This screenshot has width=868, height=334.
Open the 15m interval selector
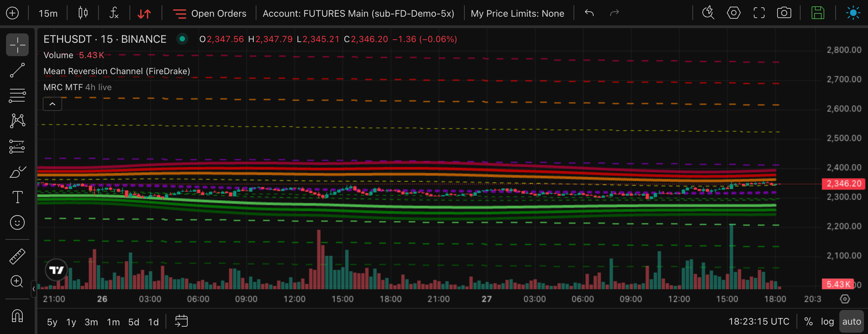pos(48,13)
